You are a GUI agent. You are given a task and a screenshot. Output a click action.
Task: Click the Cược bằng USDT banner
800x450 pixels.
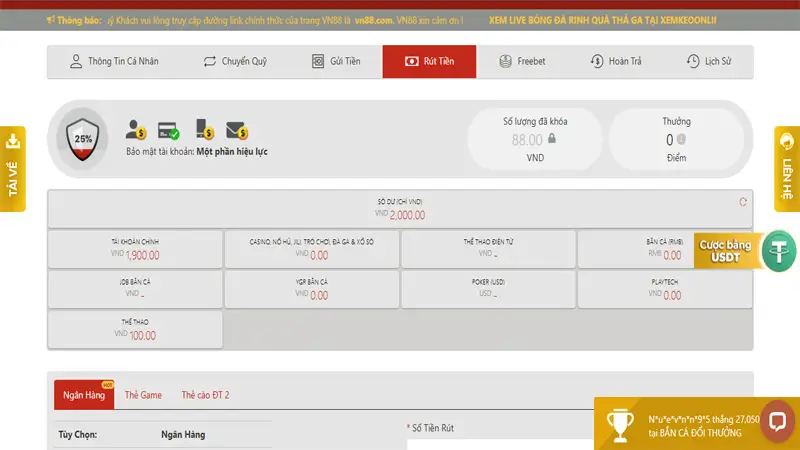tap(725, 251)
